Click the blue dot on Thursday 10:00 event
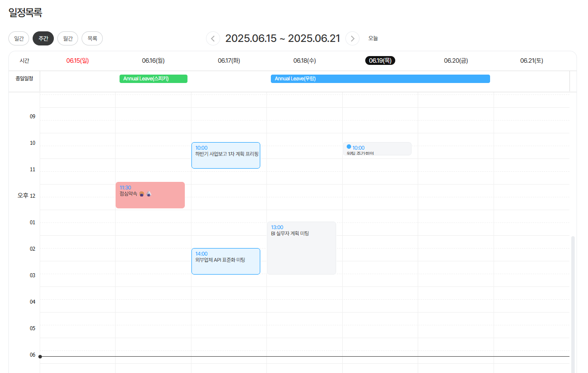Viewport: 588px width, 373px height. [x=349, y=147]
